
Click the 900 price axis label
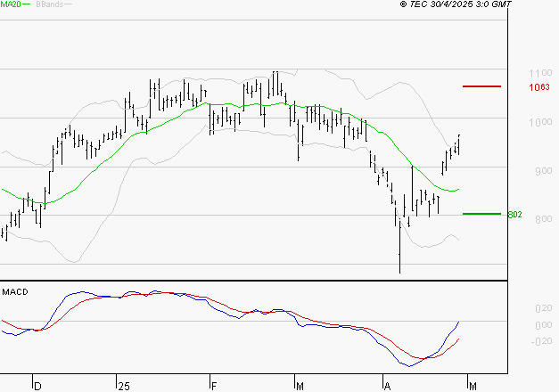543,171
